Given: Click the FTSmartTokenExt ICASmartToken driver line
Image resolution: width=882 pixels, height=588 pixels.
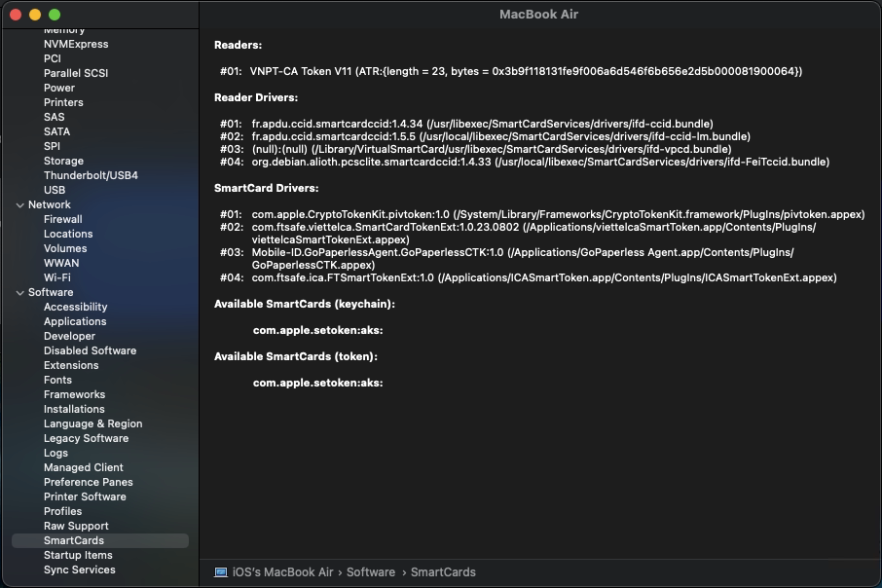Looking at the screenshot, I should pyautogui.click(x=529, y=278).
